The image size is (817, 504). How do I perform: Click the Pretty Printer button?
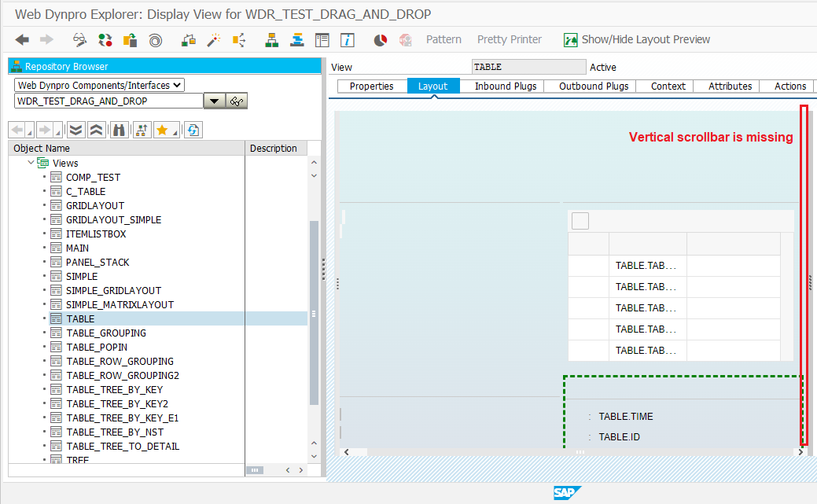[509, 39]
